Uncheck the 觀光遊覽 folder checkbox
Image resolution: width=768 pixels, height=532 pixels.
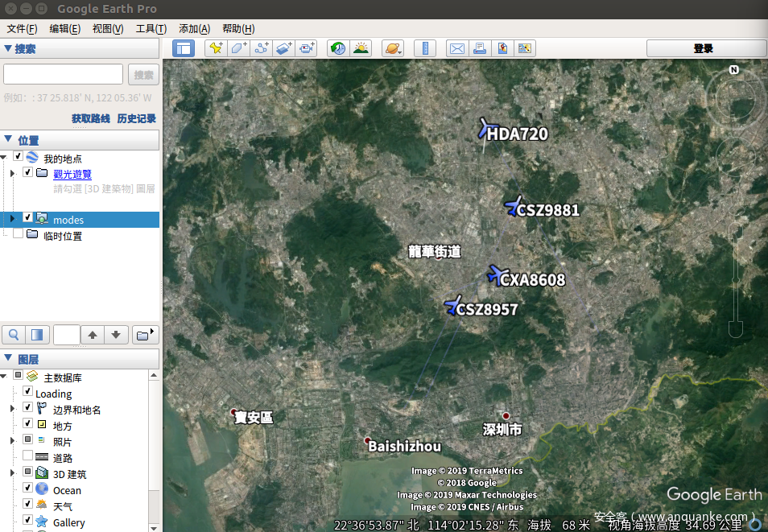(28, 172)
